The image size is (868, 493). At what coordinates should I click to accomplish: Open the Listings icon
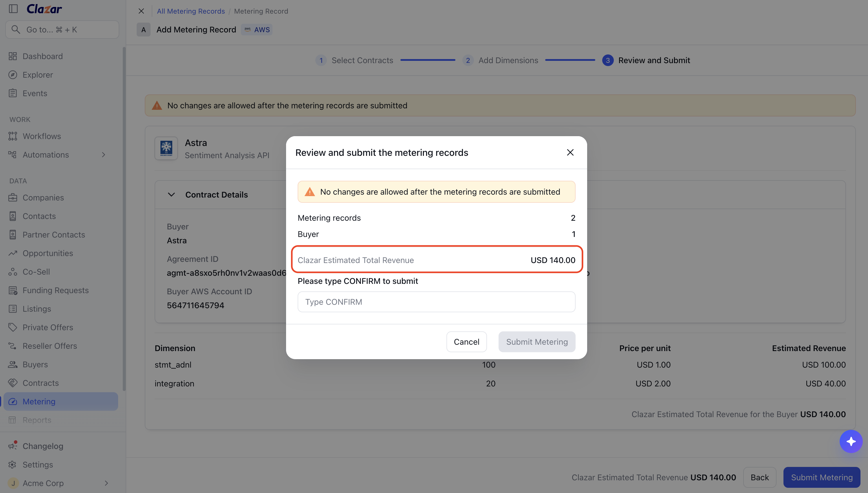tap(13, 309)
